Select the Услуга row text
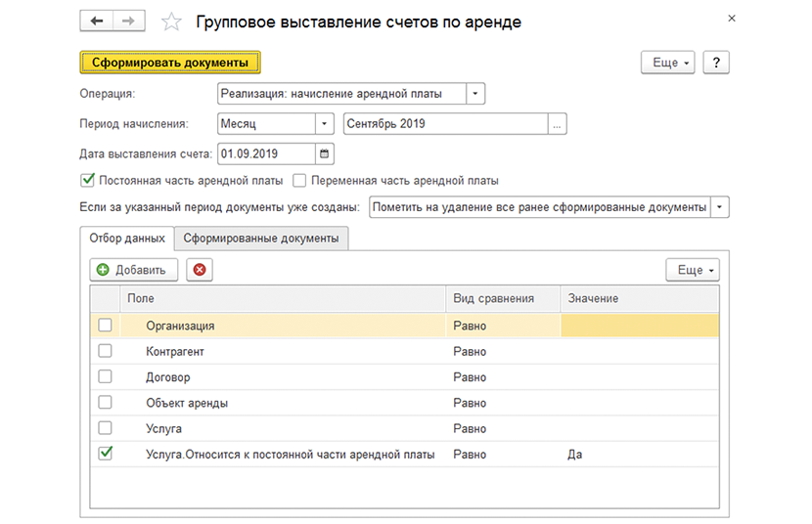812x524 pixels. point(163,429)
